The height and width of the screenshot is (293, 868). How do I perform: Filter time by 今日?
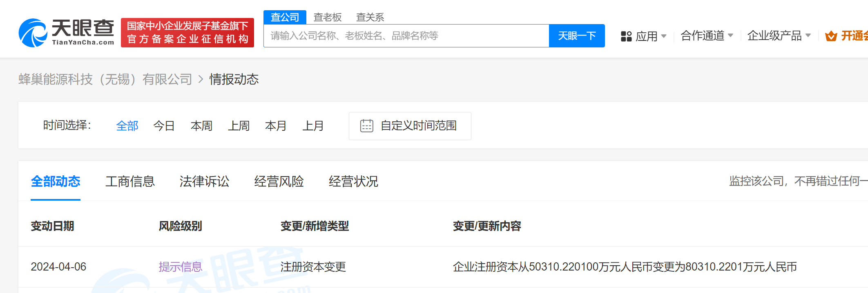[164, 126]
